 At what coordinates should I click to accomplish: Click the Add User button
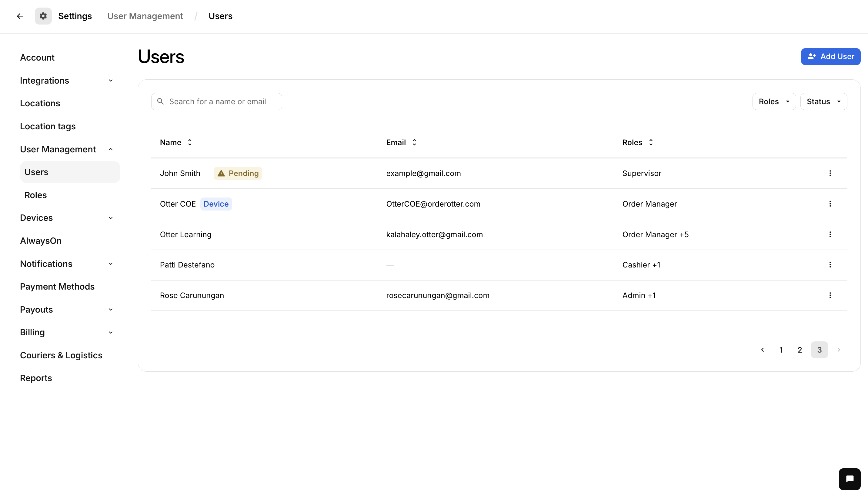(x=831, y=56)
